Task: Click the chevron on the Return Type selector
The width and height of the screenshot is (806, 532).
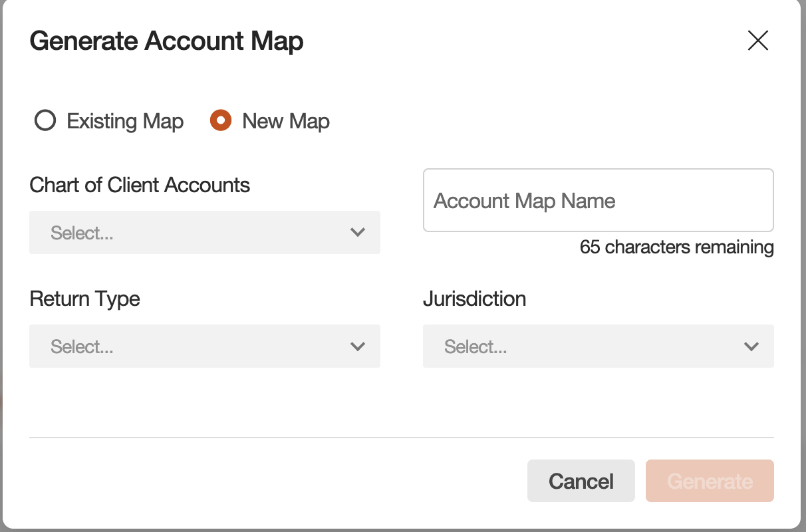Action: pyautogui.click(x=358, y=346)
